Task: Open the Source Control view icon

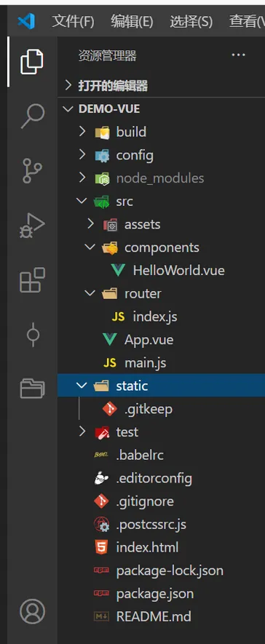Action: coord(32,170)
